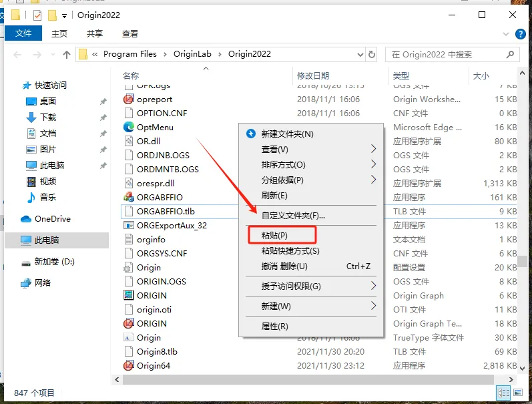Click the ORIGIN graph template icon

(x=129, y=324)
